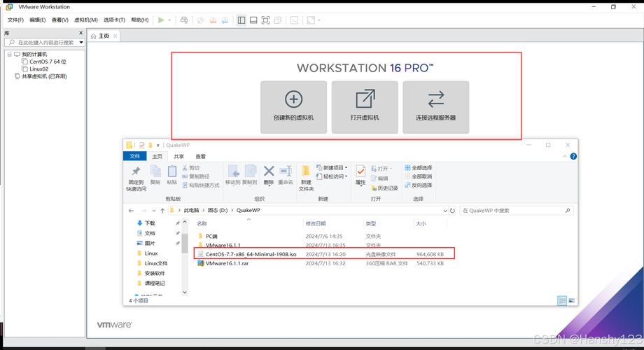Select CentOS 7 64 位 in the library
Image resolution: width=644 pixels, height=350 pixels.
pyautogui.click(x=44, y=62)
